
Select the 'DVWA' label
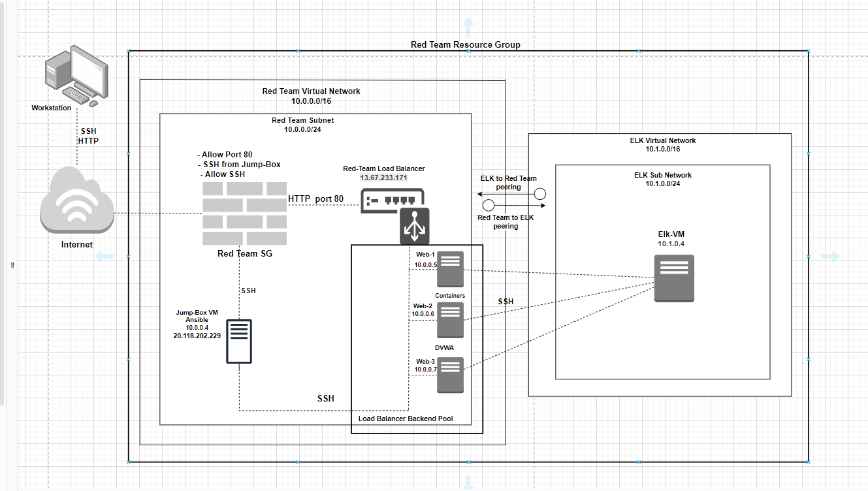pos(444,348)
